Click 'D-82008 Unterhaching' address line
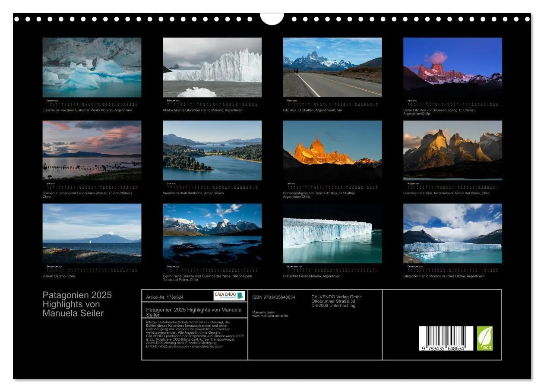 click(333, 306)
